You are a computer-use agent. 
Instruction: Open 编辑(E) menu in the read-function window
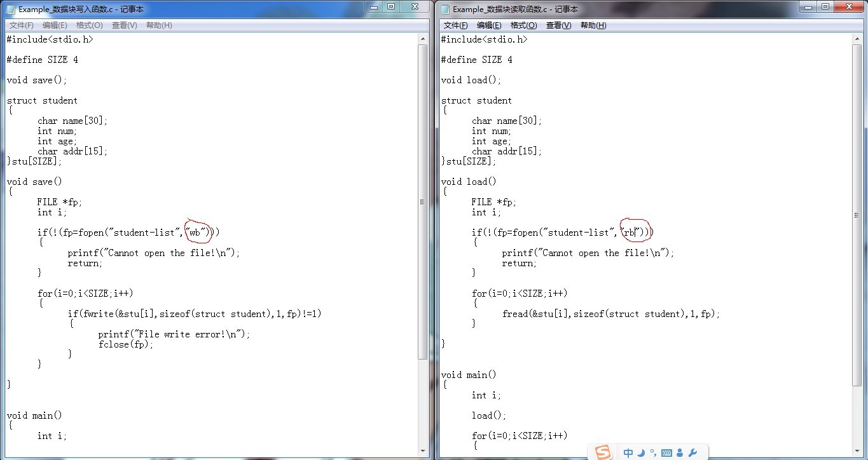pos(489,25)
